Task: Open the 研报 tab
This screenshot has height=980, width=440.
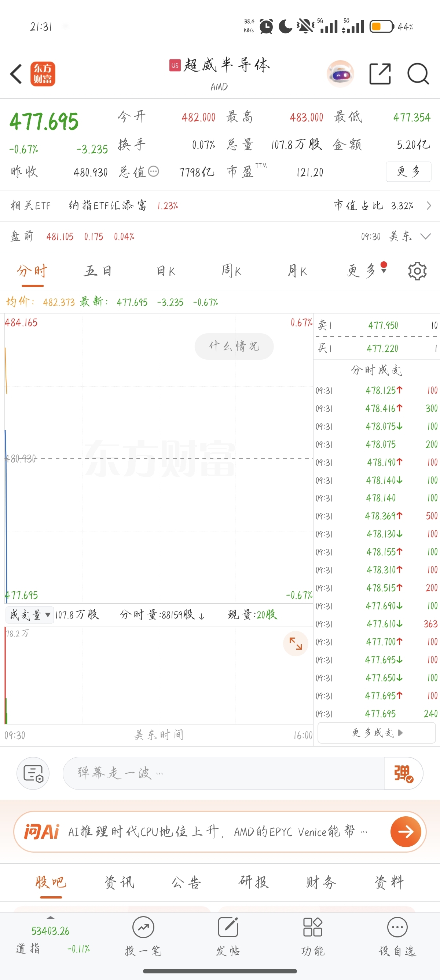Action: 253,882
